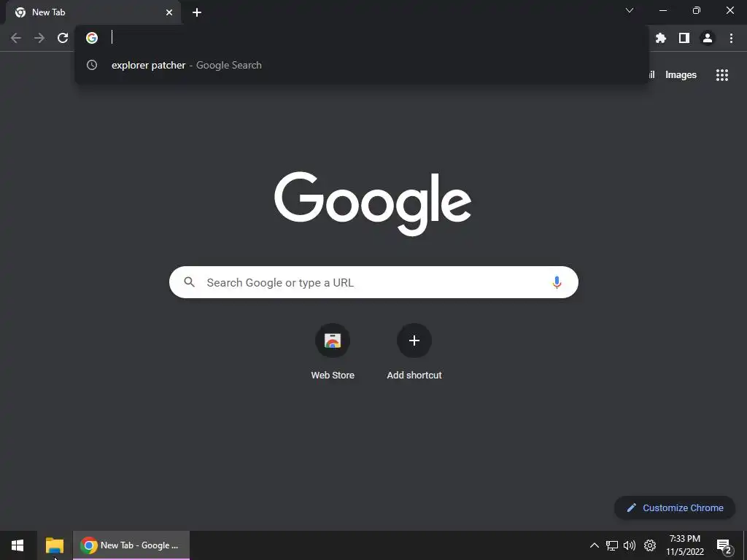
Task: Select the explorer patcher suggestion
Action: 362,65
